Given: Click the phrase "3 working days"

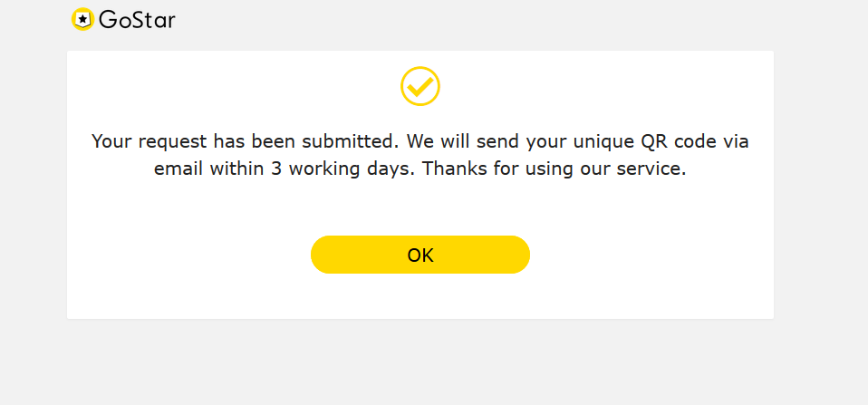Looking at the screenshot, I should [x=342, y=169].
